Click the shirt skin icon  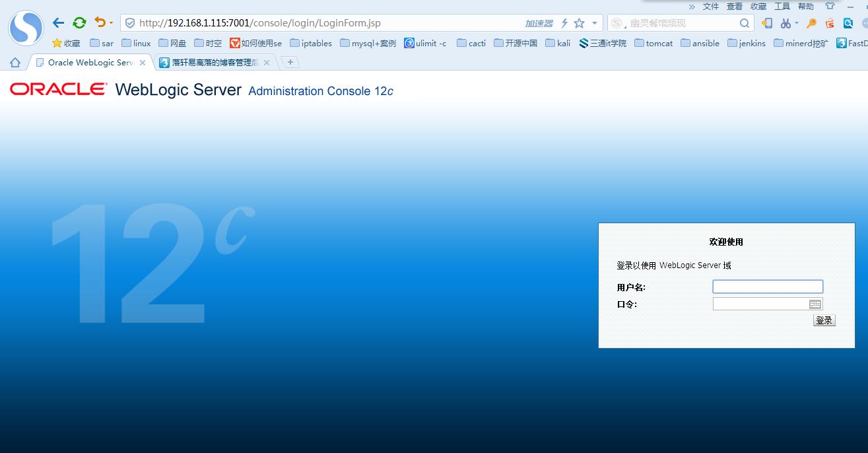[830, 6]
